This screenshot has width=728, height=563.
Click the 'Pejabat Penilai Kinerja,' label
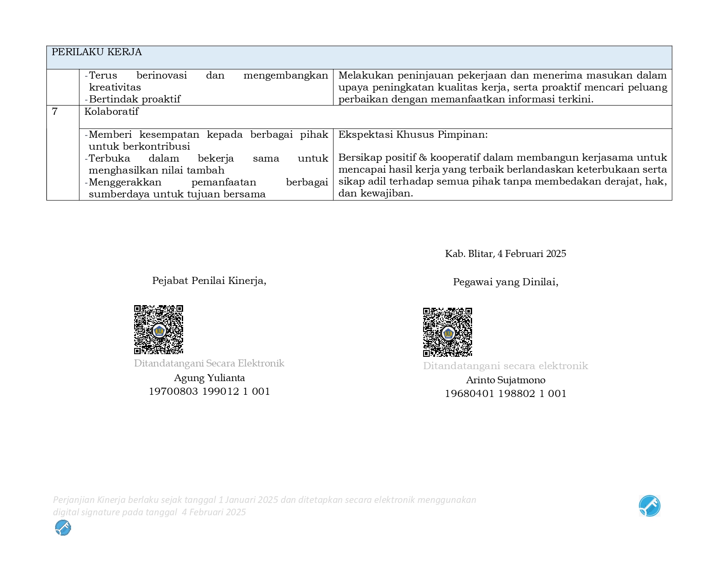point(209,281)
